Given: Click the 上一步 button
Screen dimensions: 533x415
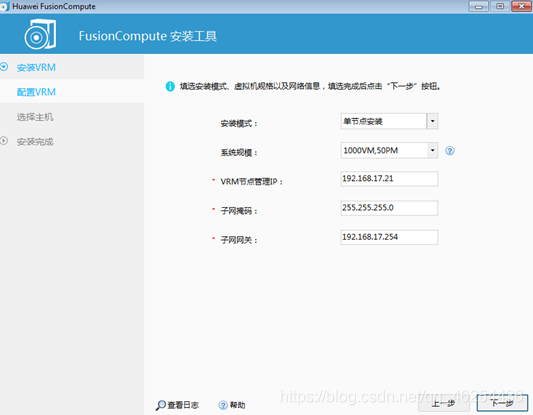Looking at the screenshot, I should [x=444, y=403].
